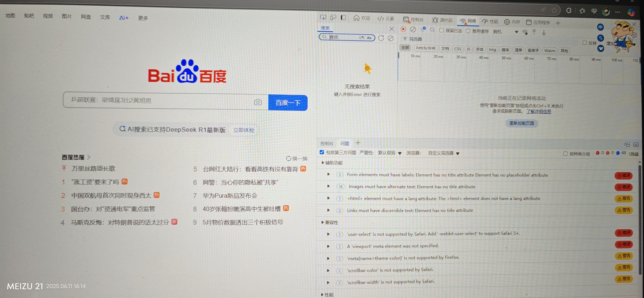644x298 pixels.
Task: Click the inspect element picker icon
Action: pyautogui.click(x=323, y=17)
